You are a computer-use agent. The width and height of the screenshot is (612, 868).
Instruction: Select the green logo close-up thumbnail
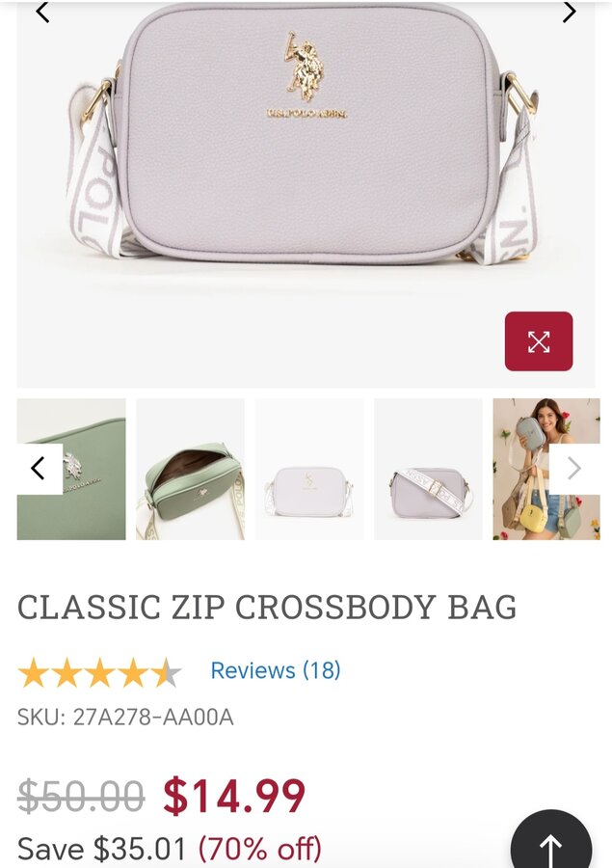coord(71,469)
